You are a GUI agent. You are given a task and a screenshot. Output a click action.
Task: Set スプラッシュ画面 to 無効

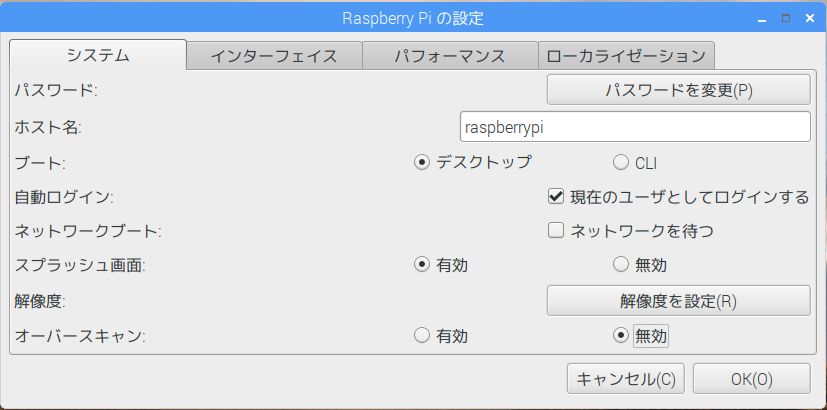click(x=640, y=265)
